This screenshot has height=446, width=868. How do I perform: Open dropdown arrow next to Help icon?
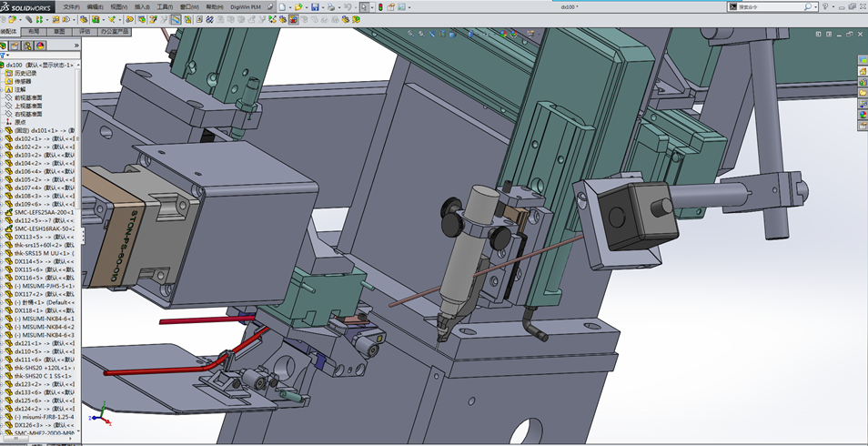tap(833, 6)
